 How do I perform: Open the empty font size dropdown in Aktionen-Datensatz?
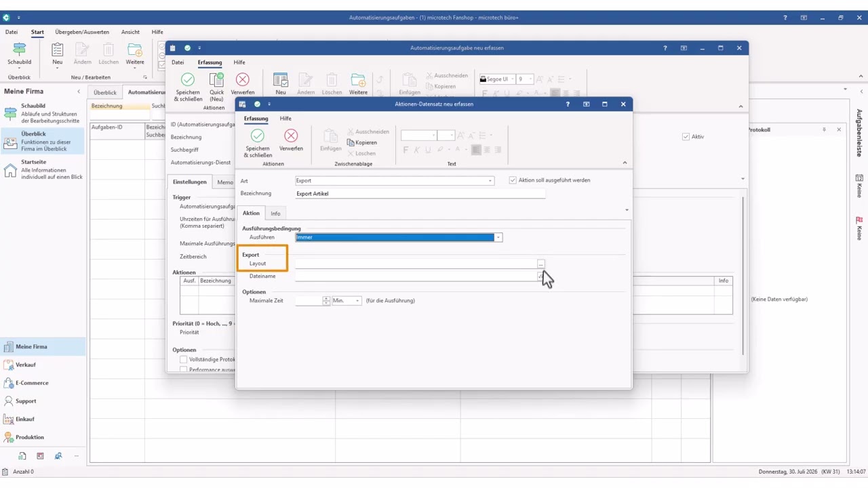(452, 136)
